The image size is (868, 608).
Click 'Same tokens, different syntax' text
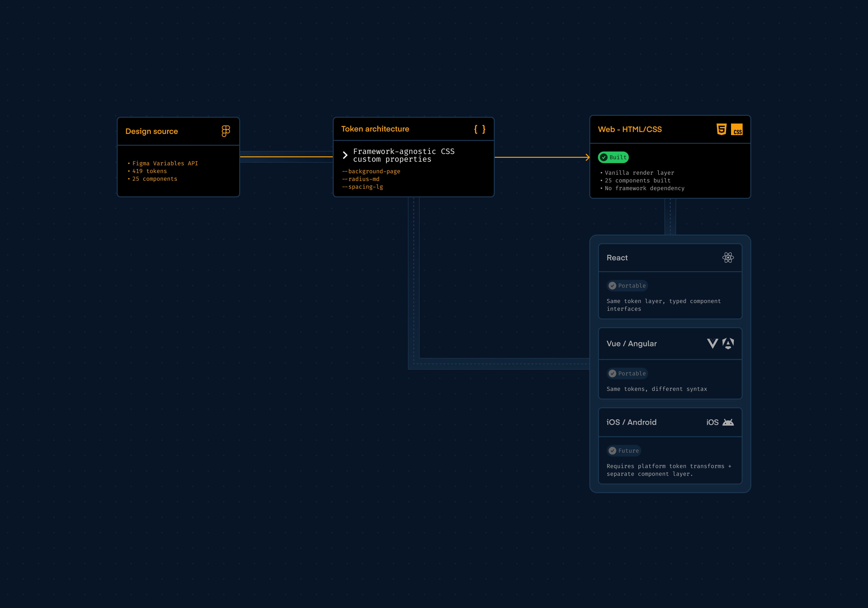point(657,389)
